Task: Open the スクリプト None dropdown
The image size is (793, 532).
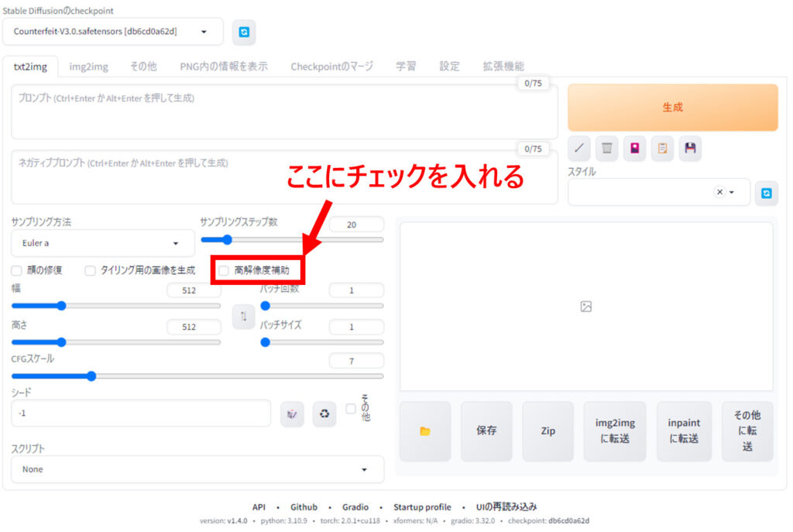Action: tap(197, 469)
